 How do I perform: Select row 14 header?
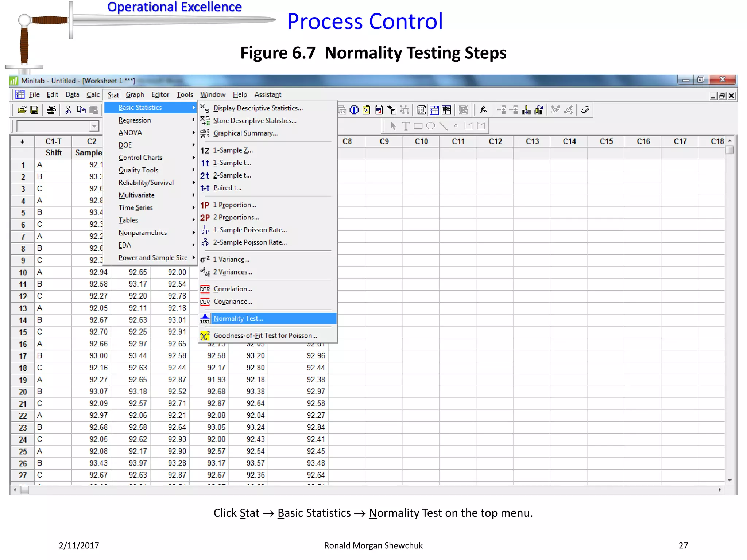click(x=23, y=320)
